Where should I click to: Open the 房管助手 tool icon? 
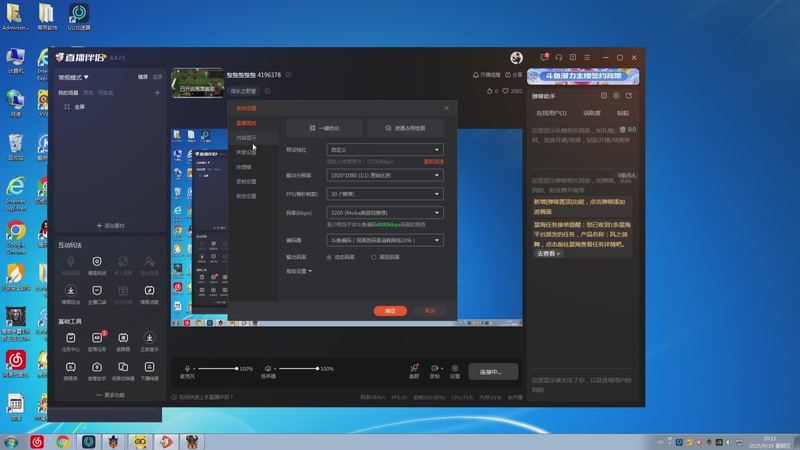click(x=97, y=367)
